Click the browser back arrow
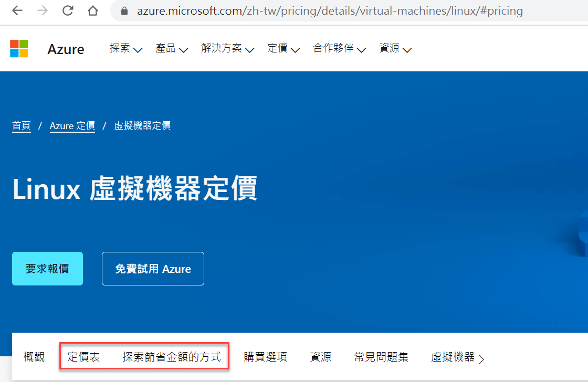The width and height of the screenshot is (588, 382). click(x=17, y=10)
